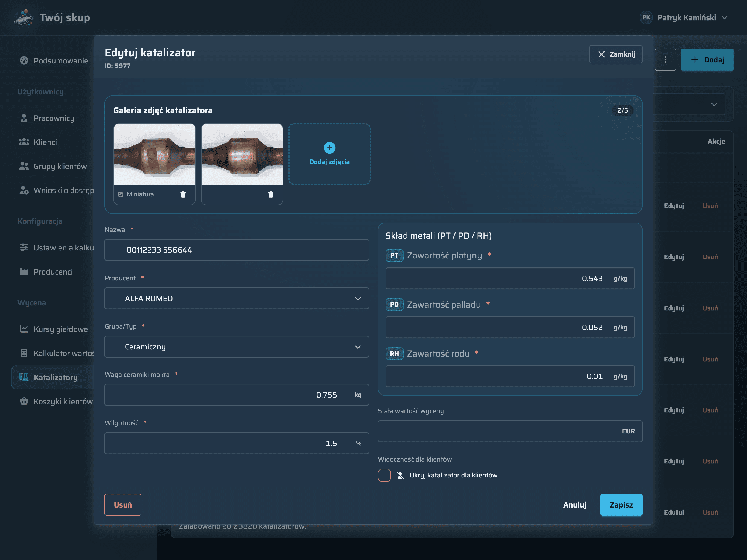The image size is (747, 560).
Task: Select the first catalyst photo thumbnail
Action: (x=155, y=154)
